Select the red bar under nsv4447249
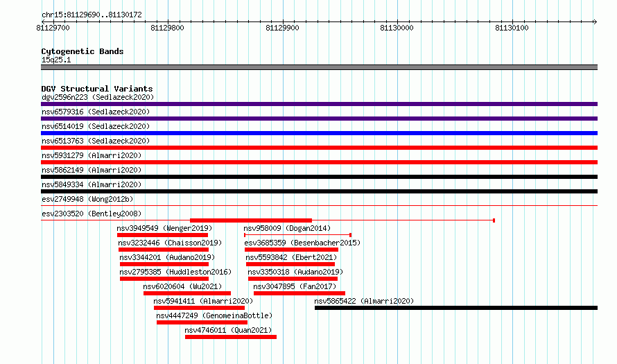Viewport: 617px width, 364px height. [202, 322]
